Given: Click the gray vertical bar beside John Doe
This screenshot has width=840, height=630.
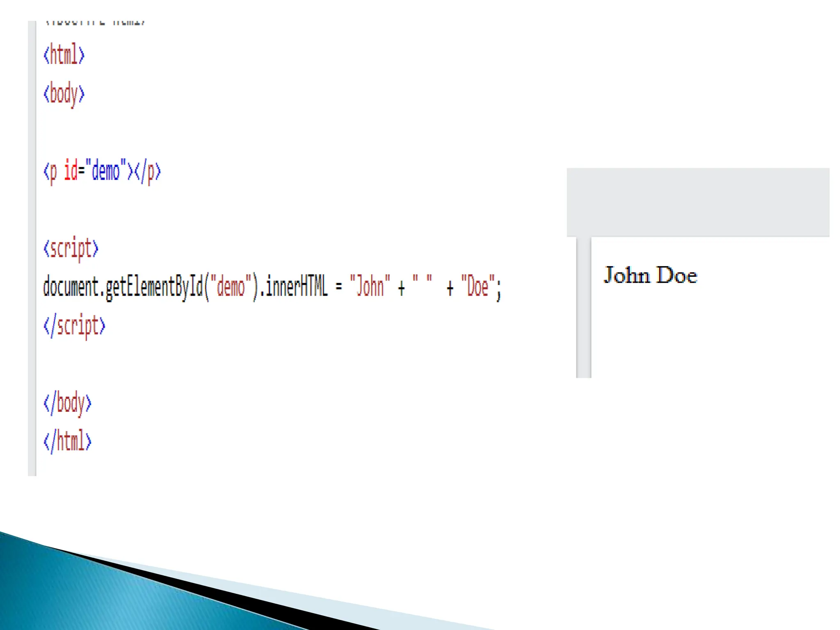Looking at the screenshot, I should (x=583, y=308).
